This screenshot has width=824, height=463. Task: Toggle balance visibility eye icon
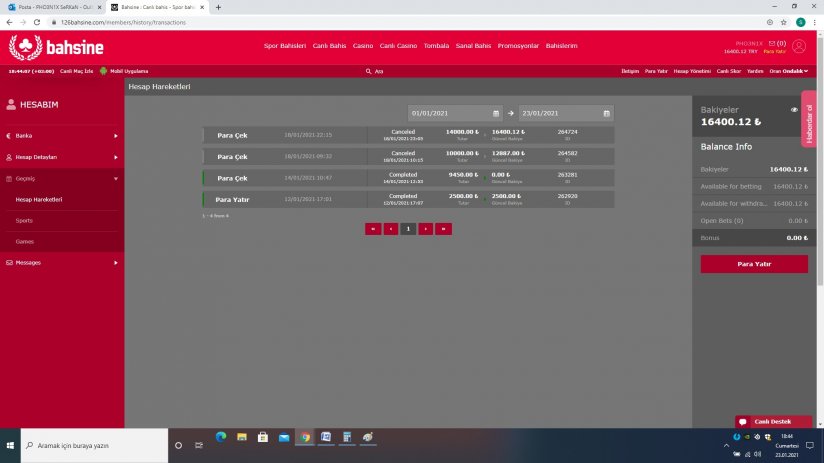(794, 110)
